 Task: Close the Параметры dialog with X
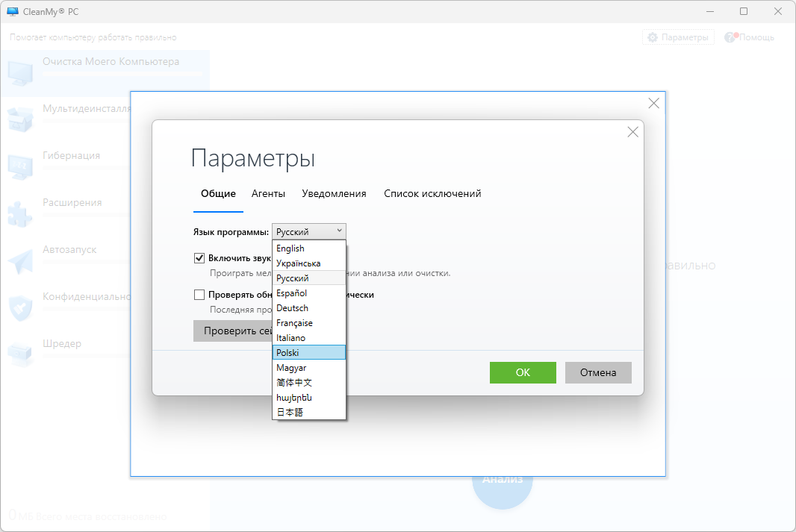click(x=632, y=132)
